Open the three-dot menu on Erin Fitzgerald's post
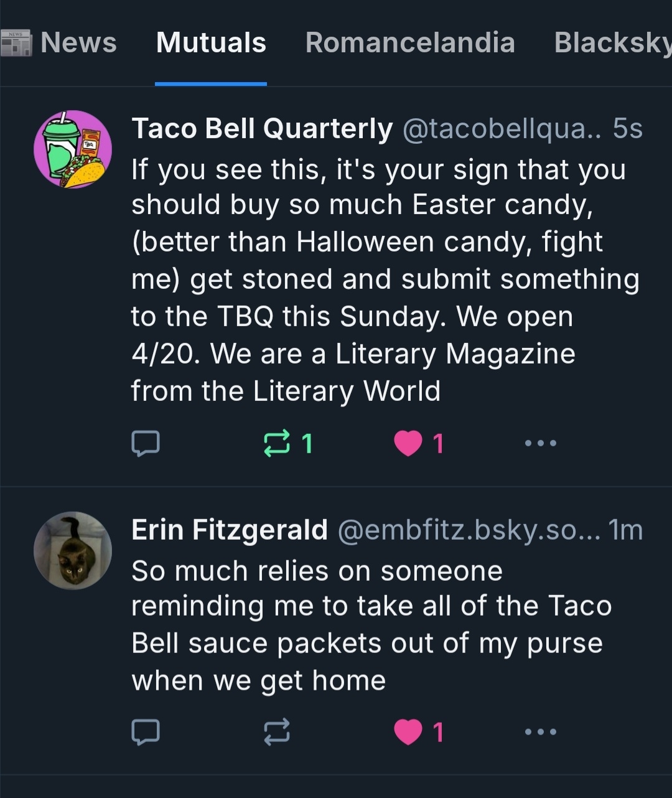The height and width of the screenshot is (798, 672). pyautogui.click(x=540, y=731)
